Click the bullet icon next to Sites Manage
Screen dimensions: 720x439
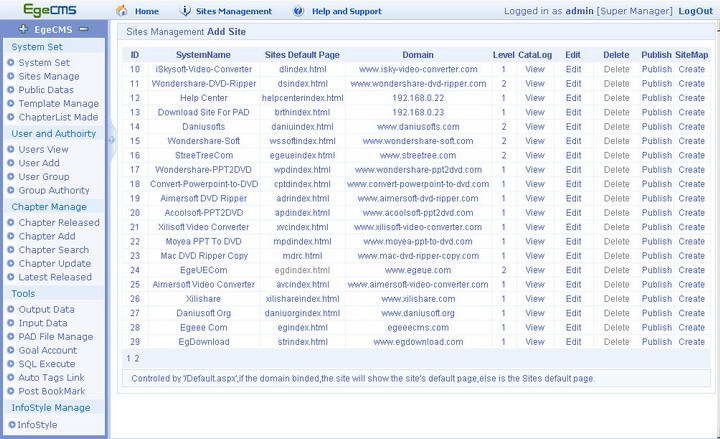point(11,76)
